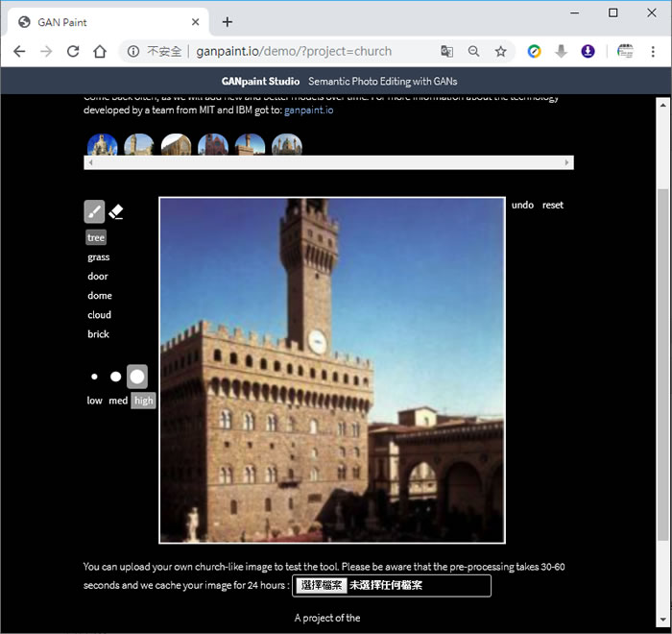Viewport: 672px width, 634px height.
Task: Minimize the browser window
Action: [x=575, y=12]
